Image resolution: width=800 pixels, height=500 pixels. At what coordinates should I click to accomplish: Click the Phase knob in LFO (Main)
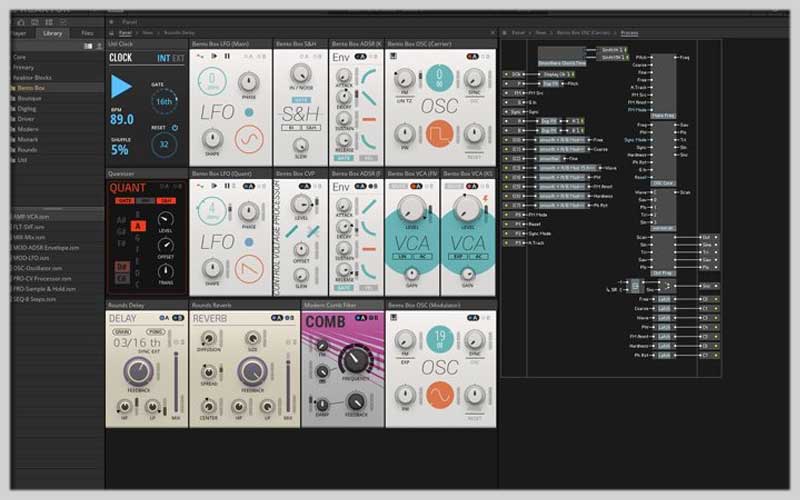click(x=248, y=82)
